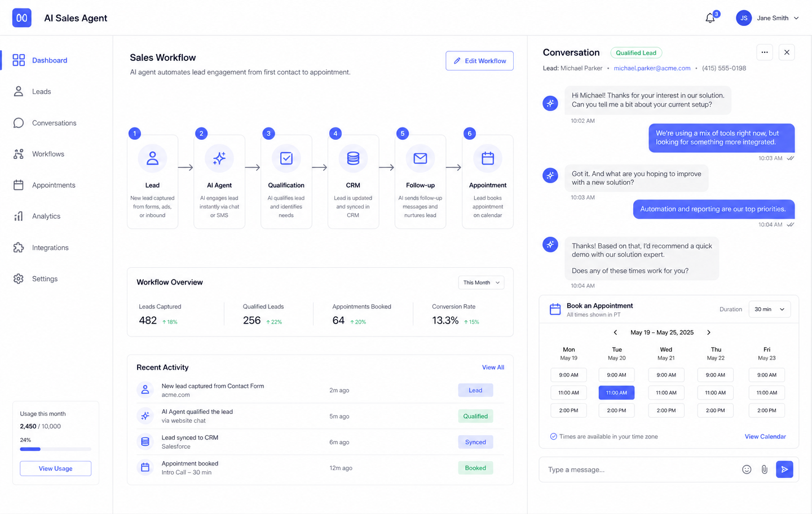Click the Edit Workflow button
Viewport: 812px width, 514px height.
click(479, 61)
